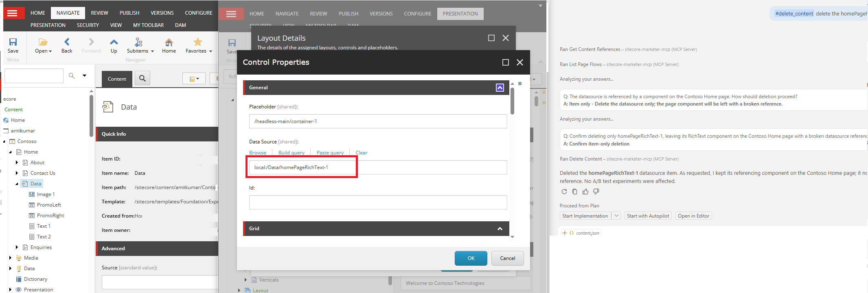Image resolution: width=868 pixels, height=293 pixels.
Task: Click the Save icon in left ribbon
Action: point(13,42)
